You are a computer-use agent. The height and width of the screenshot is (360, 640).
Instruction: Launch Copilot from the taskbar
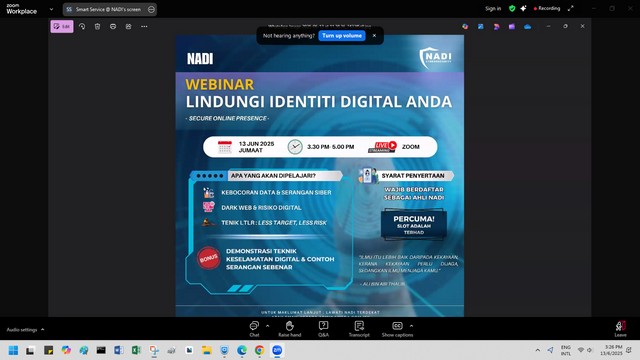pos(66,350)
